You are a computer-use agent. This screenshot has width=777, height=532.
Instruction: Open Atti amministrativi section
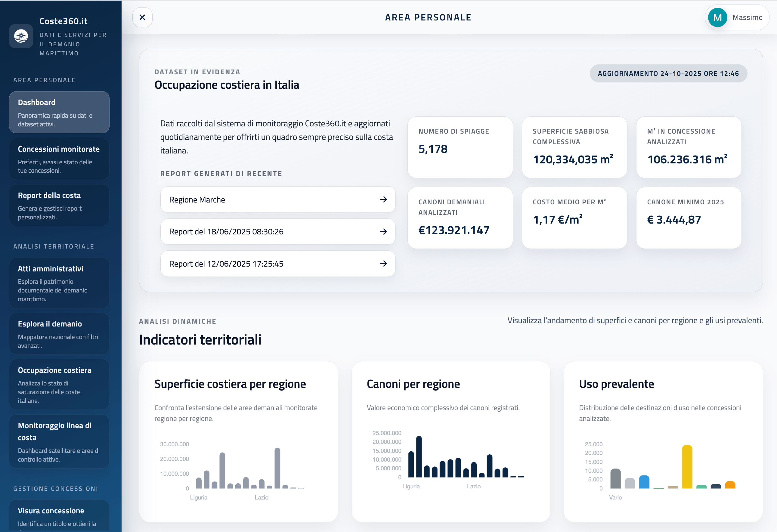click(59, 283)
